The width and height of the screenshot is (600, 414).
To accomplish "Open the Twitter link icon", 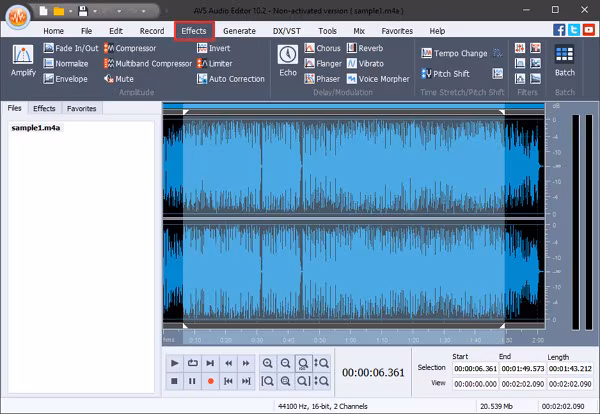I will coord(574,30).
